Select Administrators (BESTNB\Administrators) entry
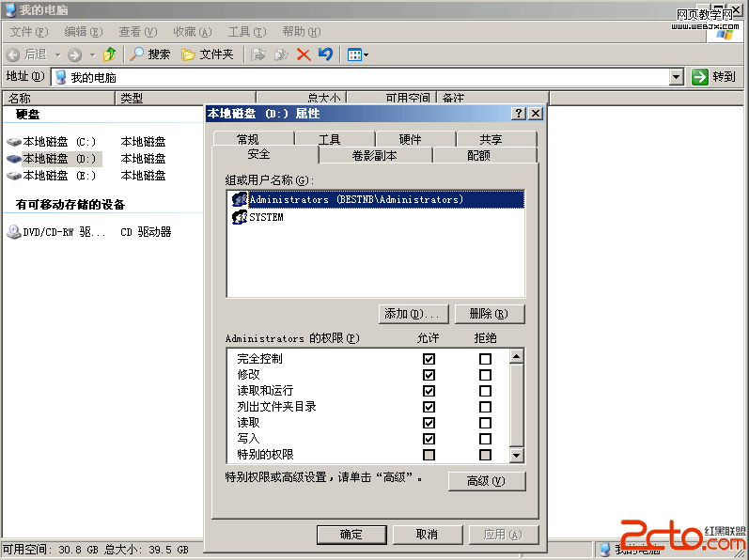Screen dimensions: 749x560 click(x=376, y=199)
